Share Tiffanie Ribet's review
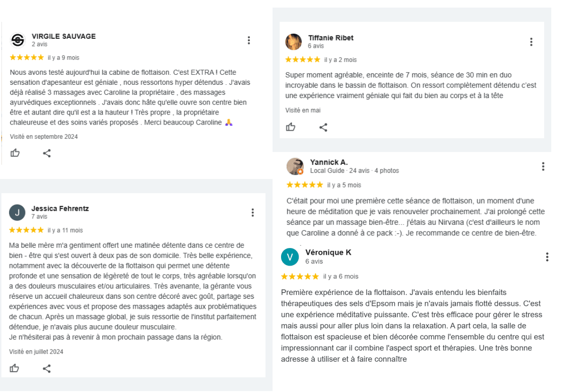This screenshot has width=565, height=392. tap(323, 127)
